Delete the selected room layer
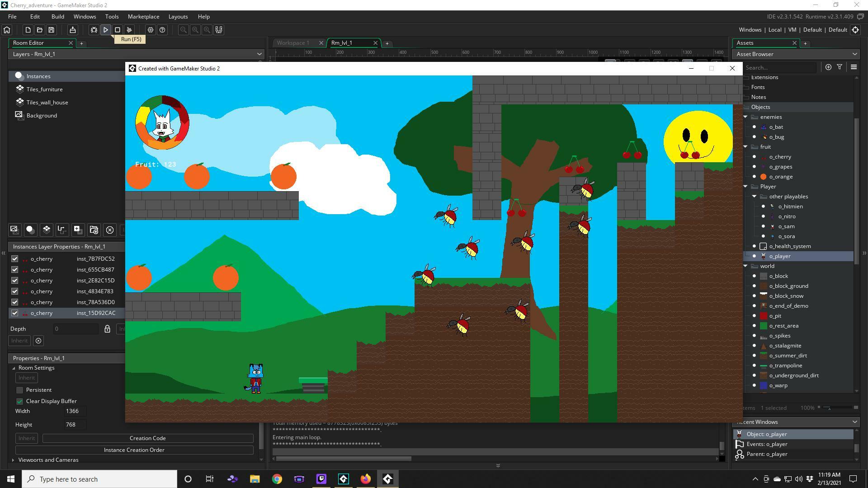The height and width of the screenshot is (488, 868). 110,230
